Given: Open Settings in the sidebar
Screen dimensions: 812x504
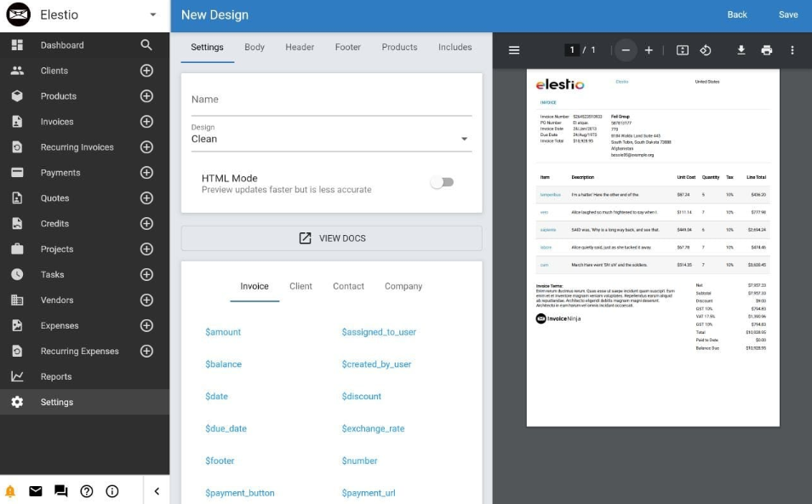Looking at the screenshot, I should click(x=84, y=402).
